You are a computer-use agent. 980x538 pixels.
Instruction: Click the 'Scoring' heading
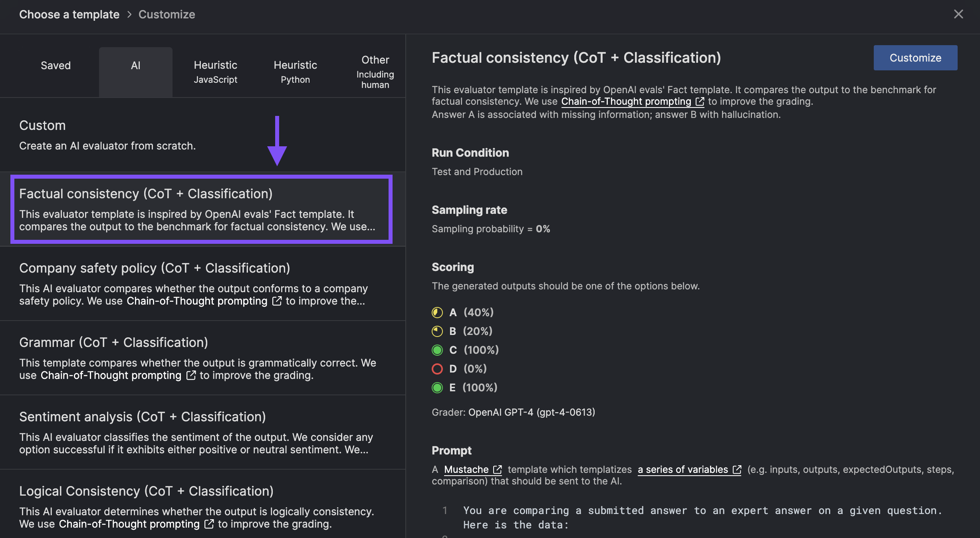453,267
